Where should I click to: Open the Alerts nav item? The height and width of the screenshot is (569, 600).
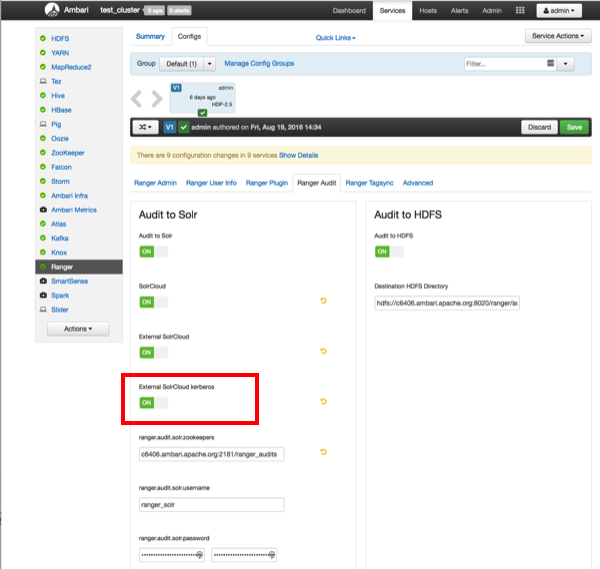point(459,11)
